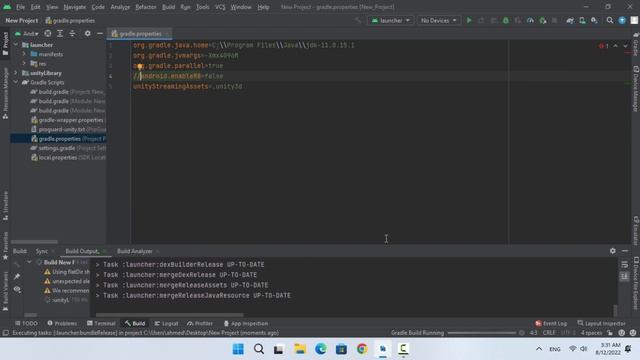Toggle tool window bars icon in status bar
Image resolution: width=640 pixels, height=360 pixels.
pyautogui.click(x=5, y=333)
